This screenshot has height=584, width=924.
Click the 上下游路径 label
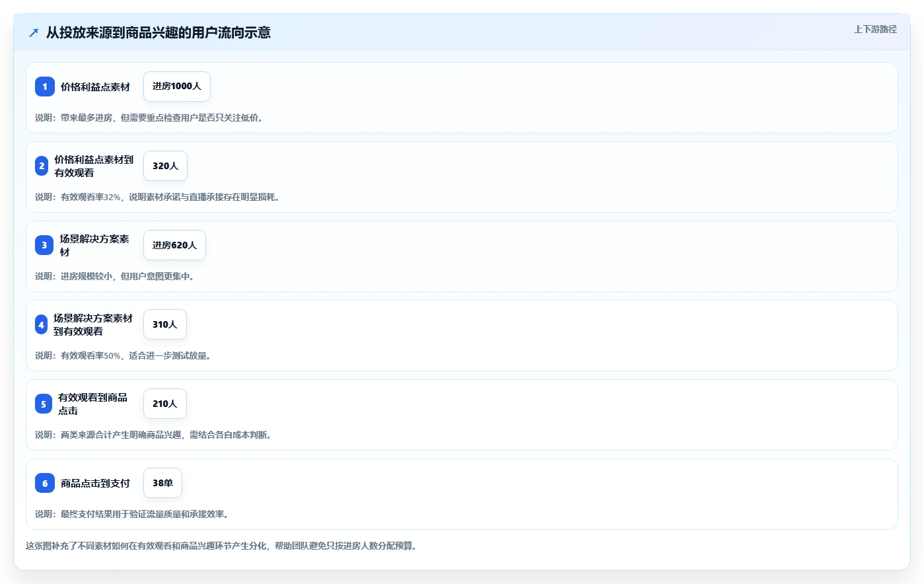[x=875, y=29]
